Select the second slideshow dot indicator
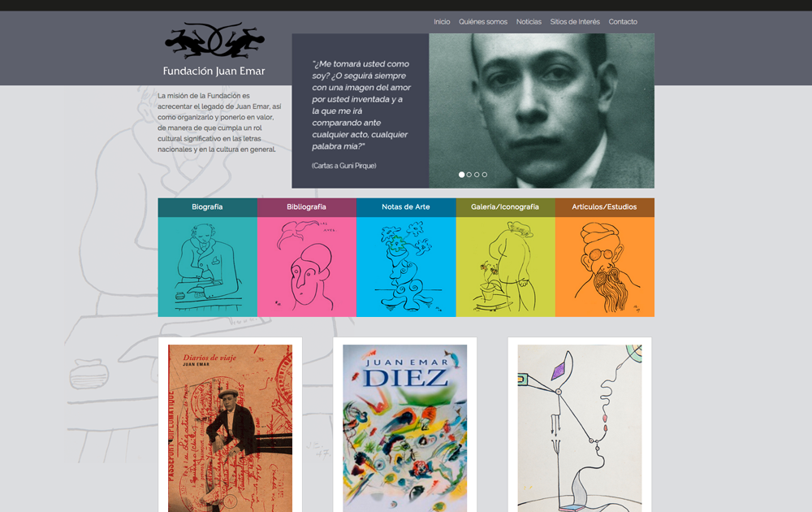Viewport: 812px width, 512px height. click(x=469, y=175)
